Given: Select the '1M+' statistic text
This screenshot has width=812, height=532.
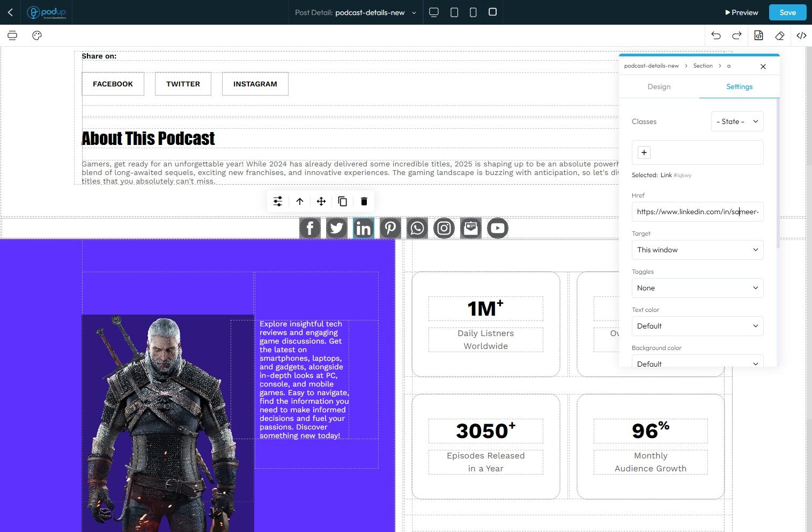Looking at the screenshot, I should [x=485, y=308].
